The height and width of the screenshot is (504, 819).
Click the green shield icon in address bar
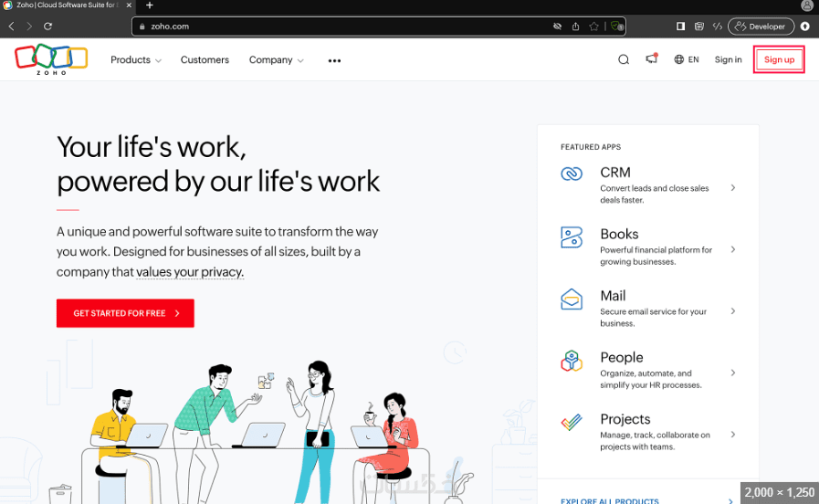617,26
